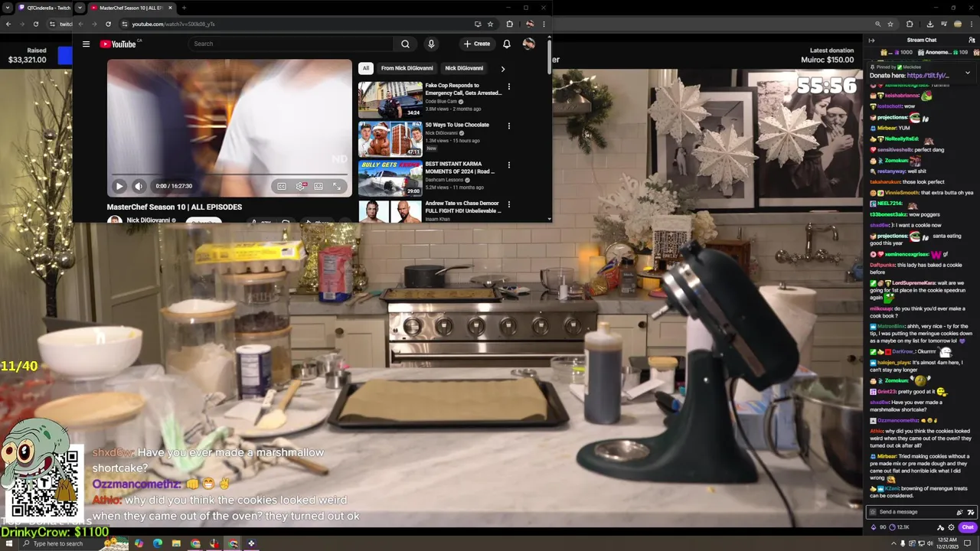Screen dimensions: 980x551
Task: Collapse the Twitch Stream Chat panel
Action: tap(871, 40)
